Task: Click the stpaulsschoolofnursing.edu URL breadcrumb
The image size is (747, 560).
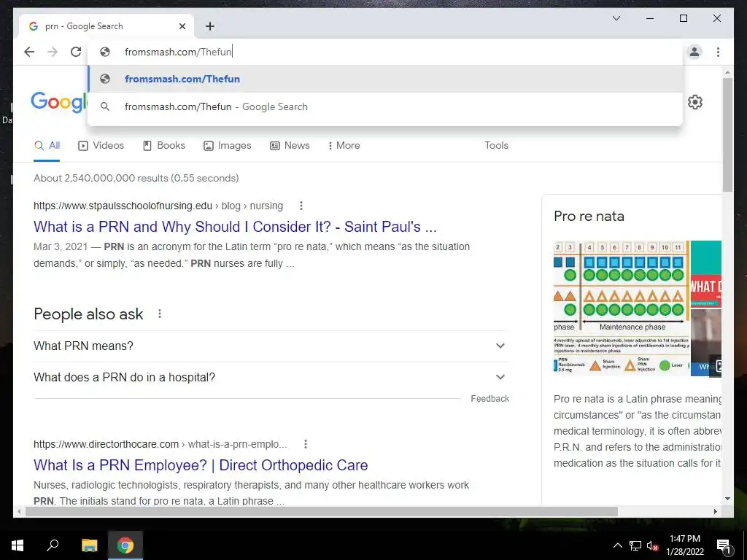Action: (x=158, y=206)
